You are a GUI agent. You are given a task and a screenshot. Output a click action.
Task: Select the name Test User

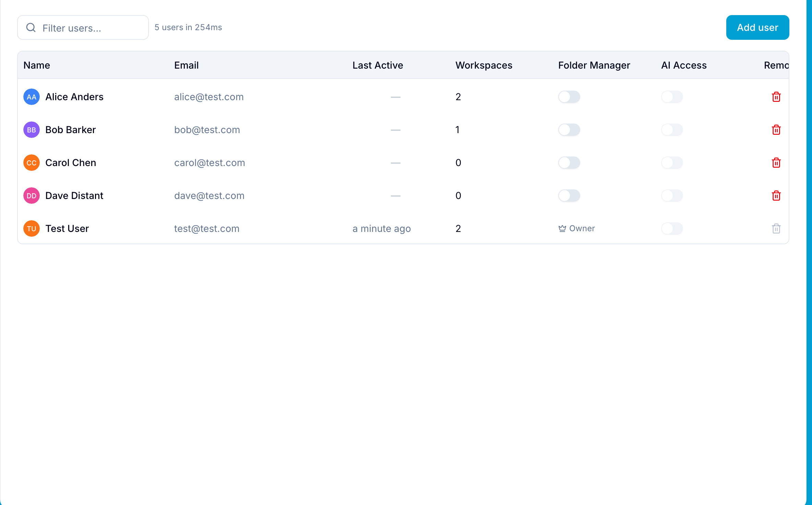pyautogui.click(x=67, y=228)
